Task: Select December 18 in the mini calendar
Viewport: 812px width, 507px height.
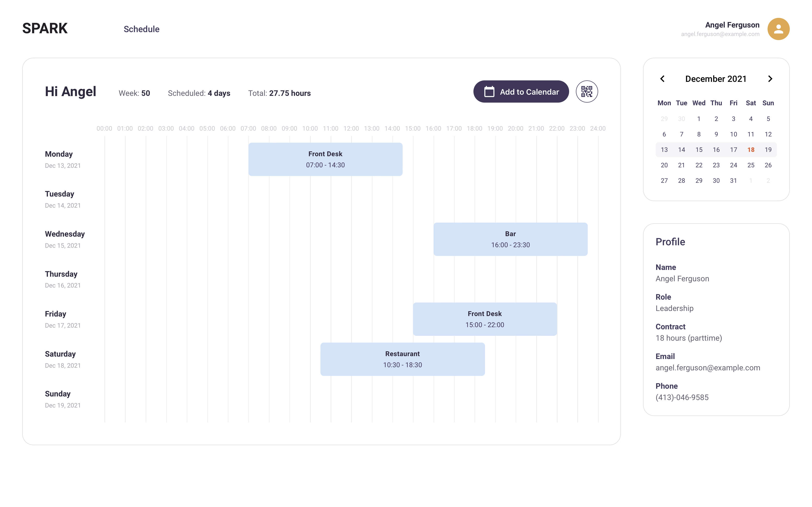Action: 751,149
